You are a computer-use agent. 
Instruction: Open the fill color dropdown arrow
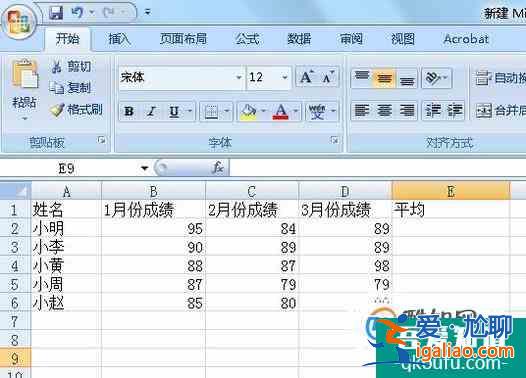263,111
